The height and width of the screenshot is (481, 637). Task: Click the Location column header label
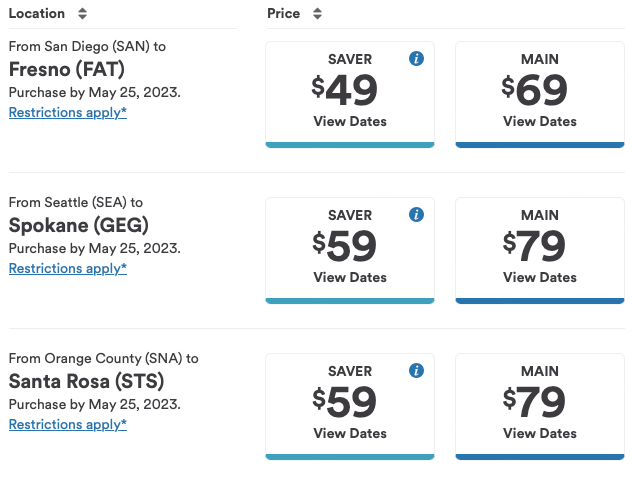36,14
